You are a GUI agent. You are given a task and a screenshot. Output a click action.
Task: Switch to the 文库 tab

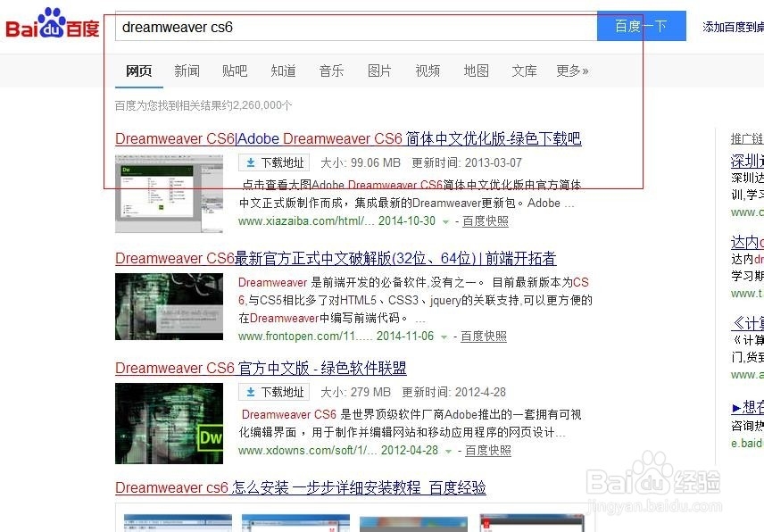(524, 71)
